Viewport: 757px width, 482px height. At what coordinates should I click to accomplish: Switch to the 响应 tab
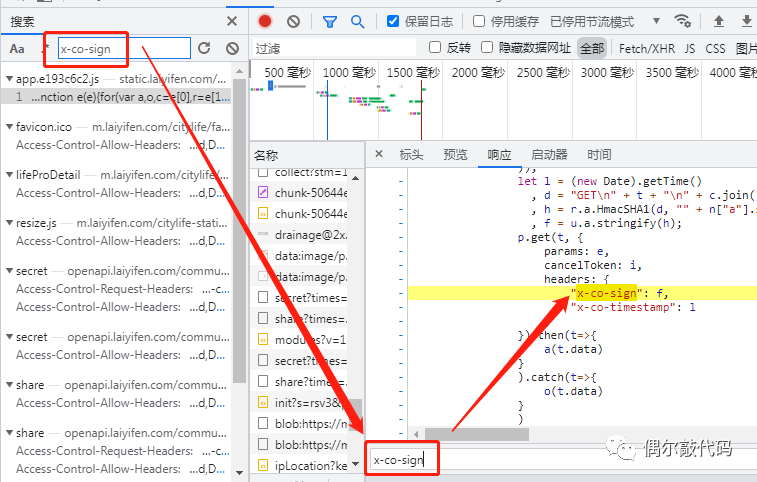[499, 155]
